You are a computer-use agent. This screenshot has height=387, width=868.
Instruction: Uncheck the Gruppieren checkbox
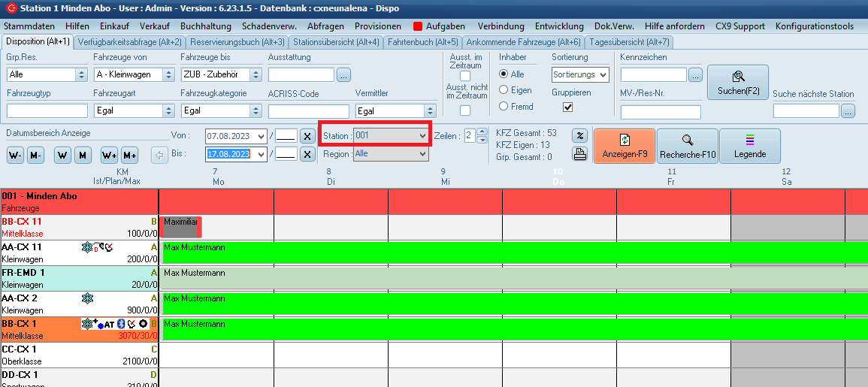568,107
